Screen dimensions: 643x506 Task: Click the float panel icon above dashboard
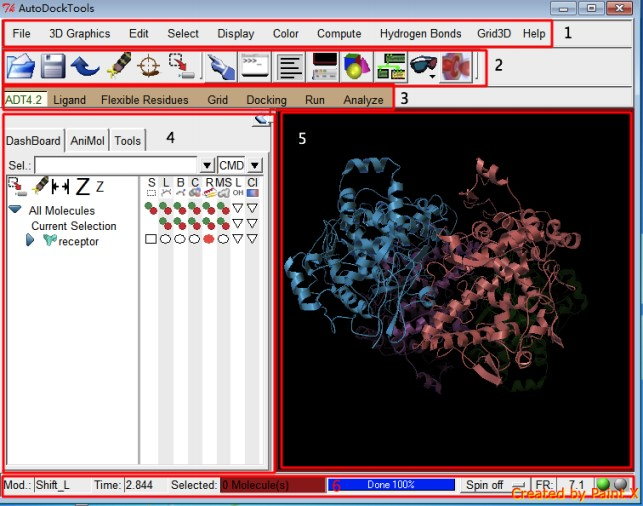[261, 120]
